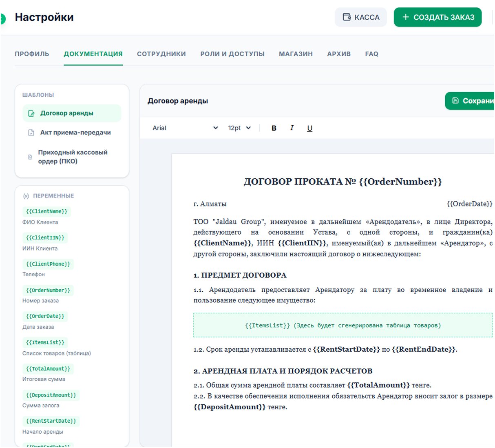Image resolution: width=495 pixels, height=448 pixels.
Task: Click the file icon beside Приходный кассовый ордер
Action: (30, 157)
